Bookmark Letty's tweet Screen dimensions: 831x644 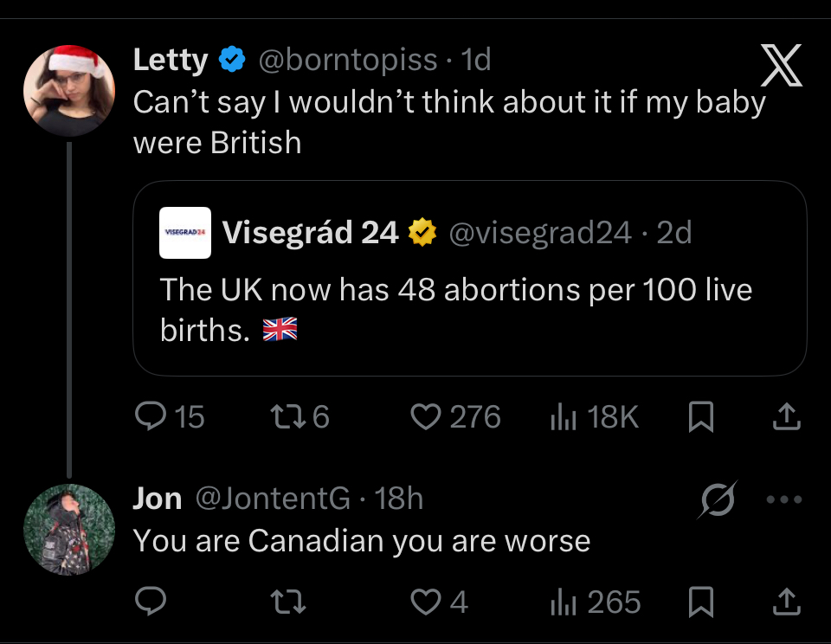tap(699, 418)
